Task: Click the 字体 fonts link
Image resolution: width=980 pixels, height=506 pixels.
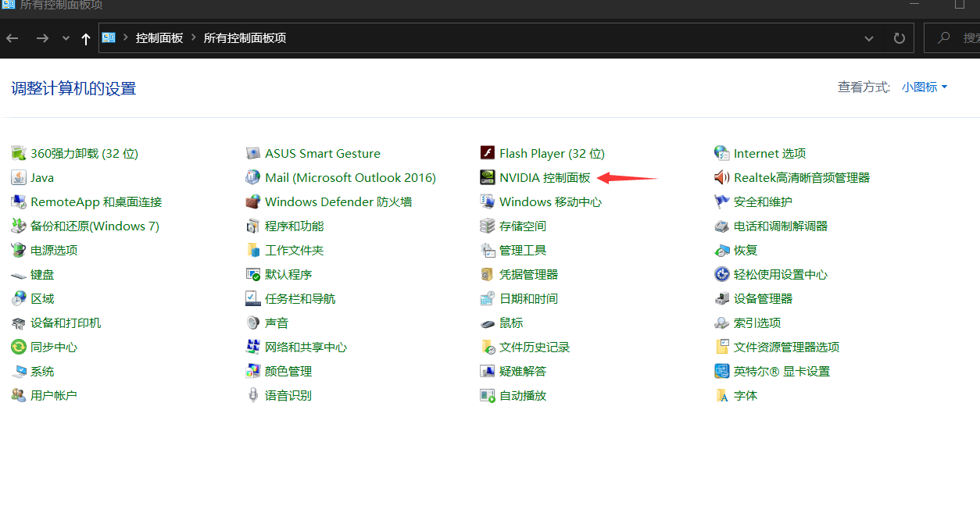Action: pyautogui.click(x=745, y=395)
